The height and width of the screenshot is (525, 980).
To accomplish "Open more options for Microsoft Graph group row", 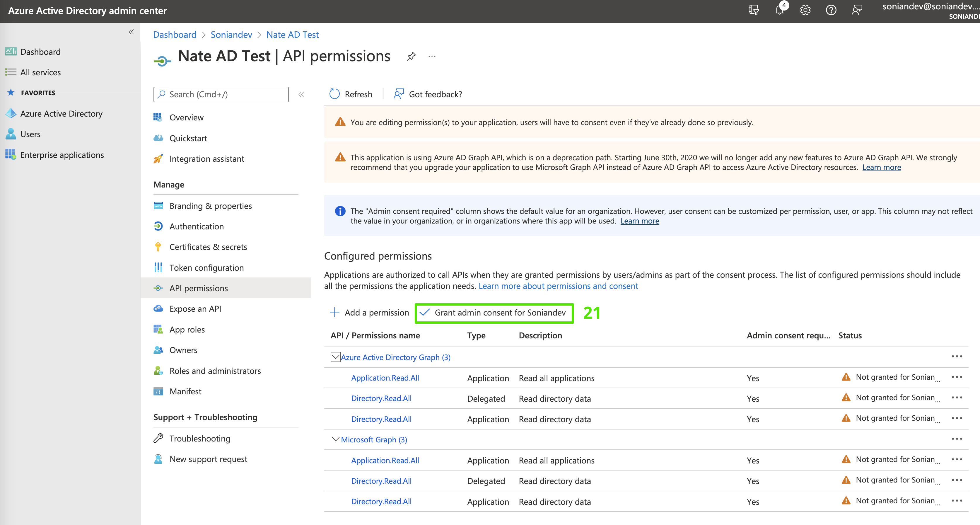I will click(x=956, y=439).
